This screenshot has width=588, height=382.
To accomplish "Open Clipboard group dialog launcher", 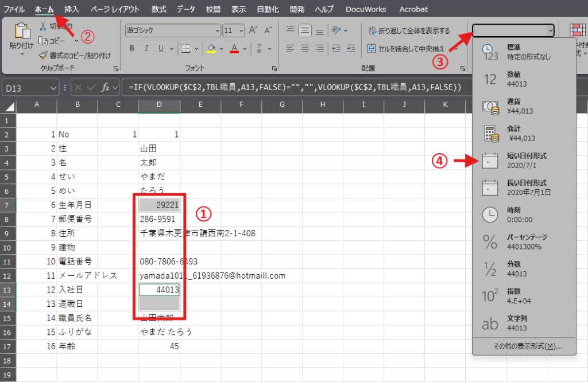I will tap(116, 68).
